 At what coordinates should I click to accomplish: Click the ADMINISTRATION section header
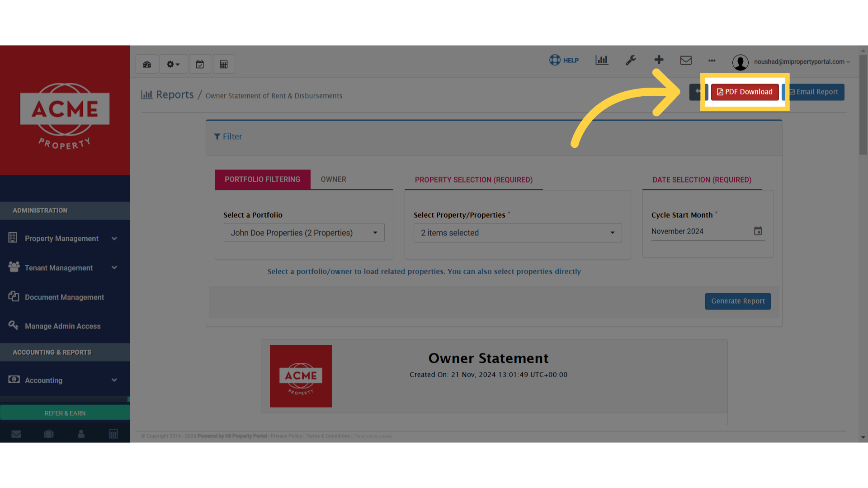click(x=65, y=211)
